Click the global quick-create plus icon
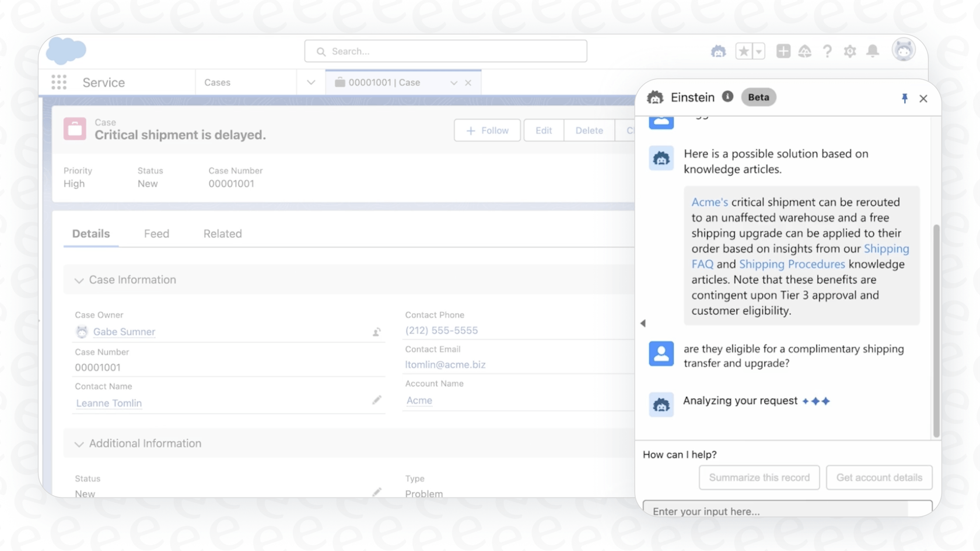Screen dimensions: 980x551 (783, 51)
